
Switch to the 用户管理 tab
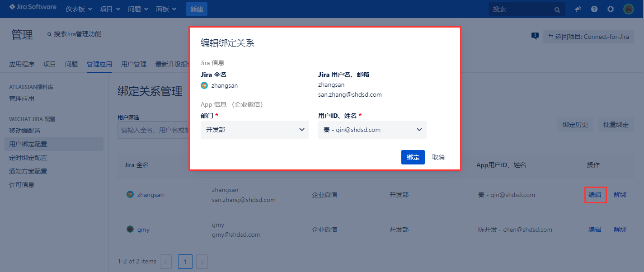tap(134, 64)
